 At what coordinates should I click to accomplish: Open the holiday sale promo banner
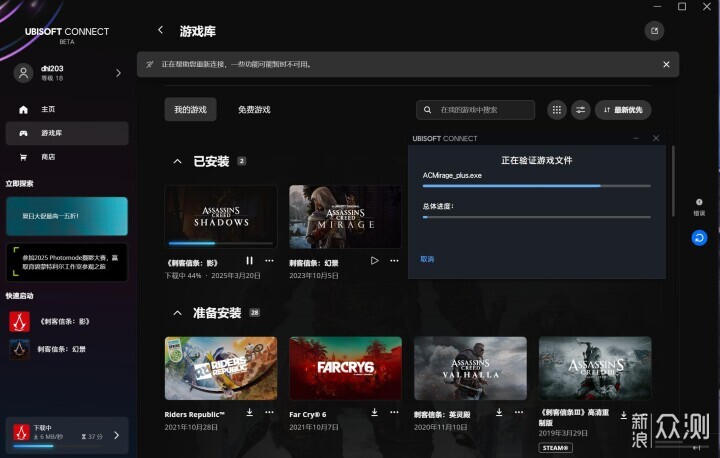click(x=67, y=216)
